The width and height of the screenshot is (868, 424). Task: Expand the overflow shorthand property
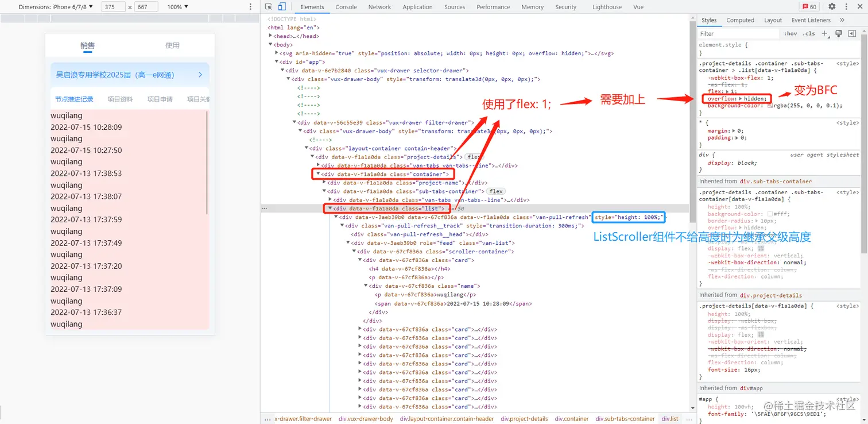(741, 99)
